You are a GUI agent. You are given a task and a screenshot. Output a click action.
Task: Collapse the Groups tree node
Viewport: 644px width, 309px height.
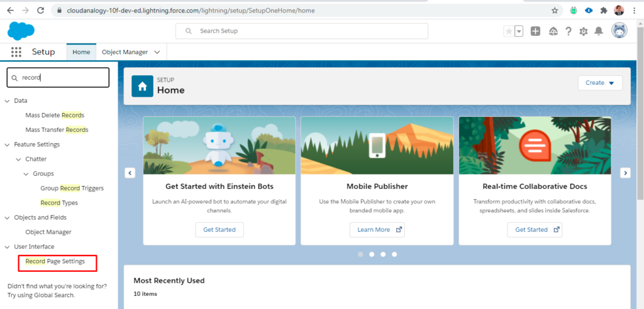(x=26, y=174)
